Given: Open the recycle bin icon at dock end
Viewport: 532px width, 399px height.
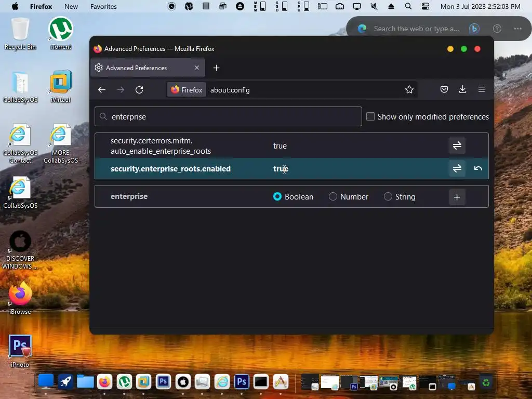Looking at the screenshot, I should (x=486, y=382).
